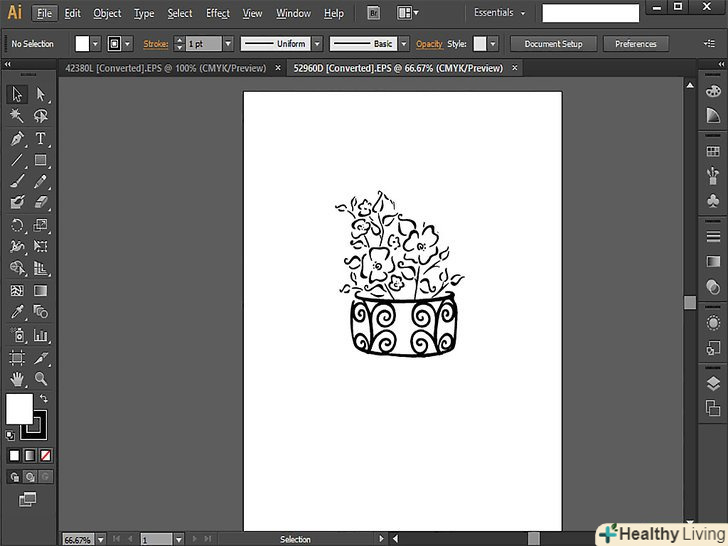This screenshot has height=546, width=728.
Task: Click the search field in top bar
Action: [x=590, y=13]
